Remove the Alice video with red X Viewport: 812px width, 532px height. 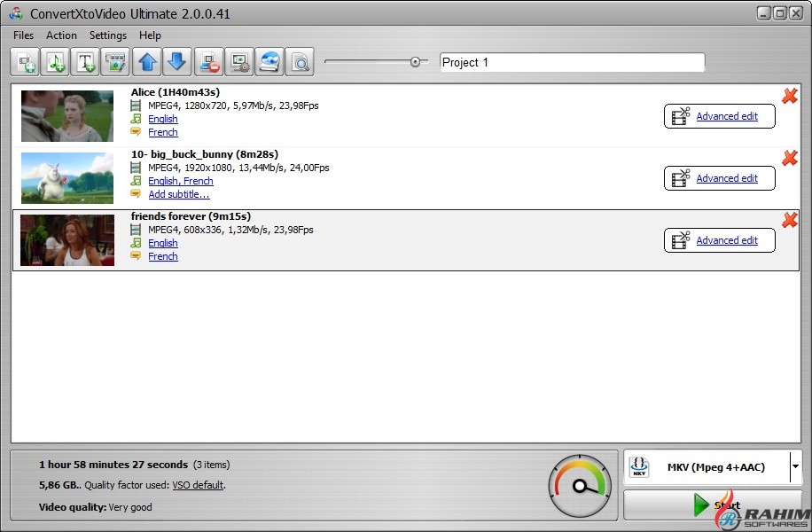pyautogui.click(x=789, y=96)
